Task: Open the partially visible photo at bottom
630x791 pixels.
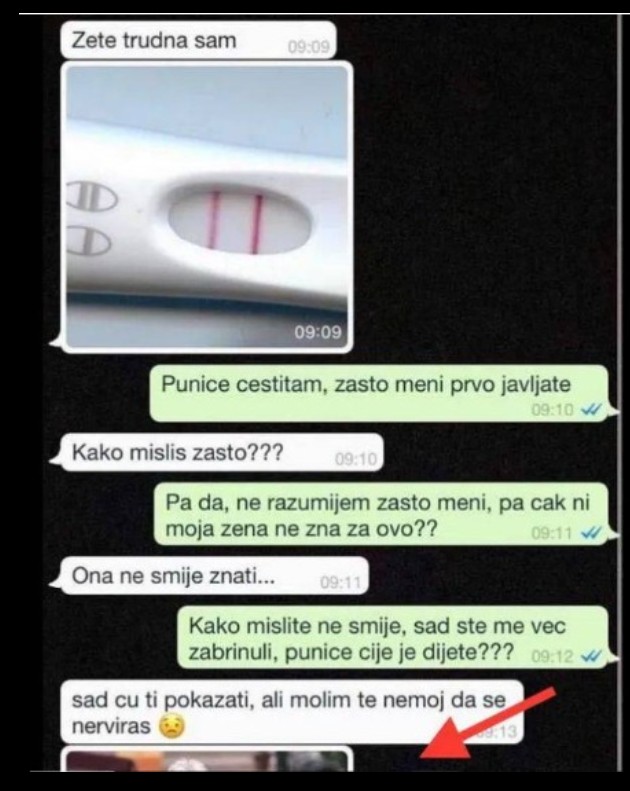Action: pos(207,760)
